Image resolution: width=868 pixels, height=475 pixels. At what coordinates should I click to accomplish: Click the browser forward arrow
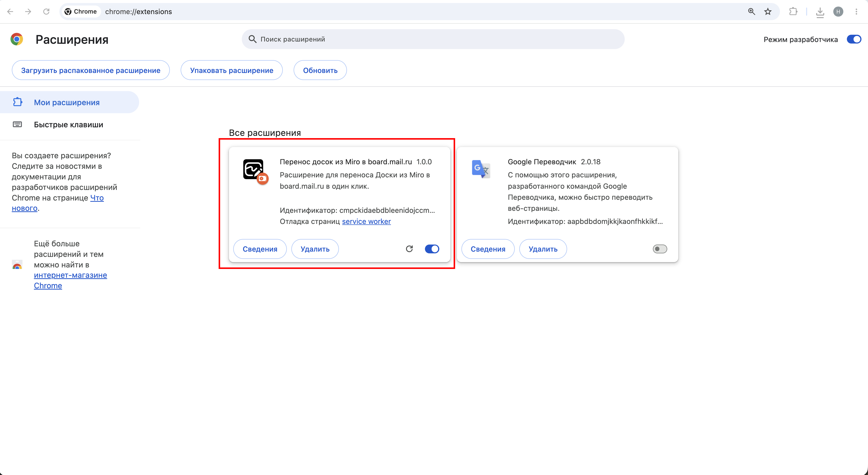28,12
